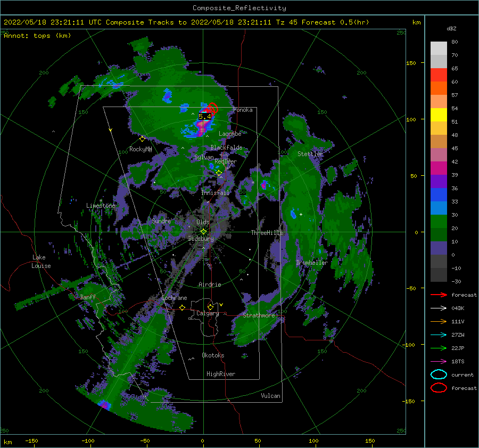Click the Cochrane town label
Screen dimensions: 479x448
(174, 298)
